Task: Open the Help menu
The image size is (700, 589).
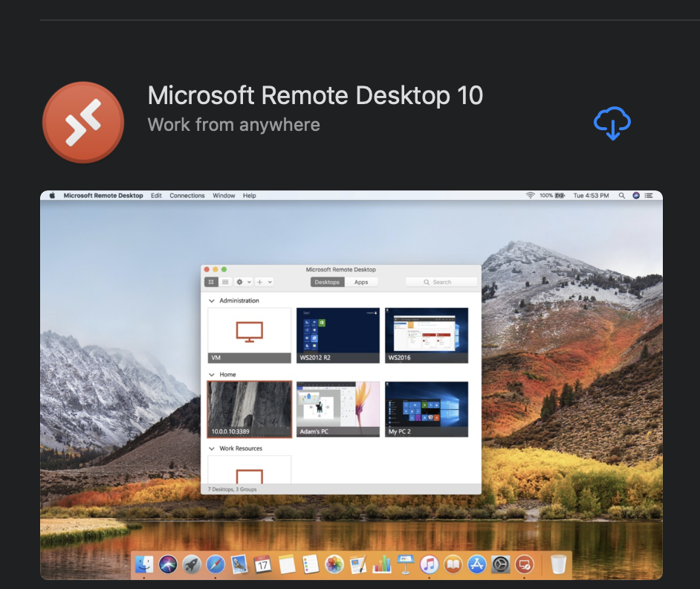Action: [250, 196]
